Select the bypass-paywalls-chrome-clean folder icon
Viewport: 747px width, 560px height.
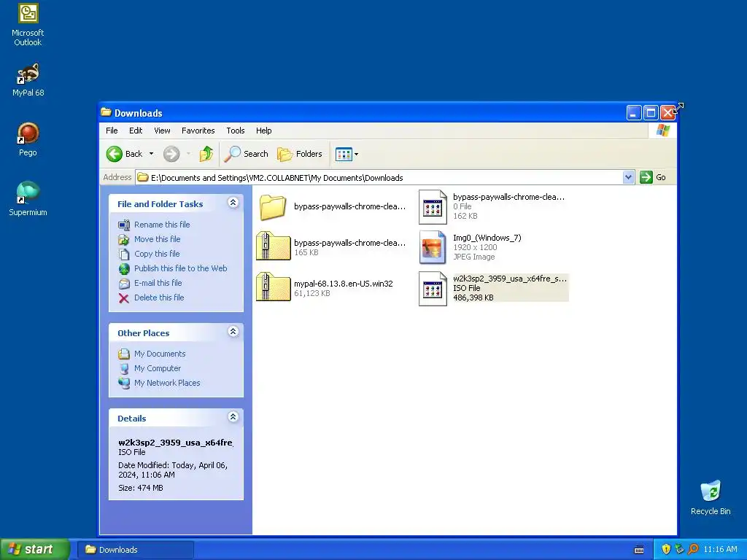coord(273,207)
